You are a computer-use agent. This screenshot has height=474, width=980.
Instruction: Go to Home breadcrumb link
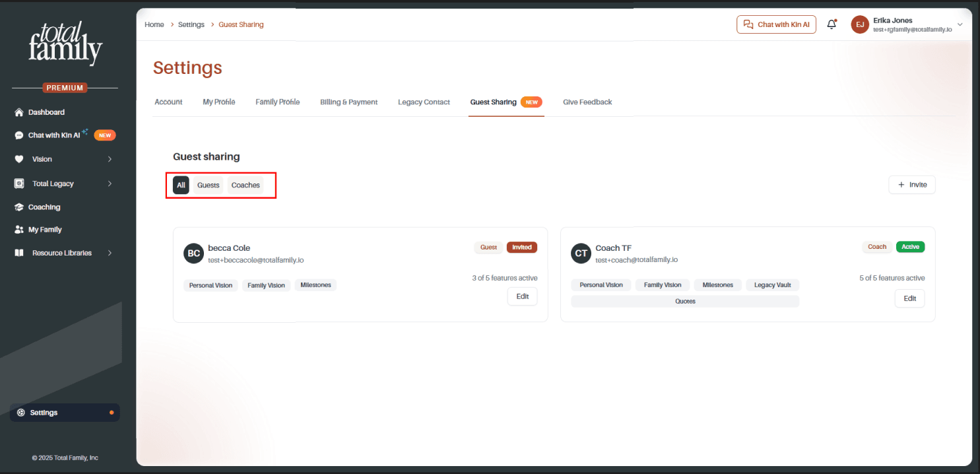(154, 24)
